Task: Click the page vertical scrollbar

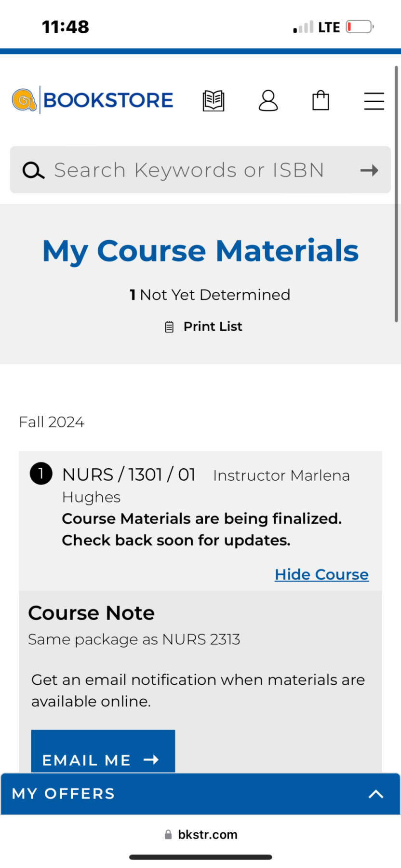Action: point(396,194)
